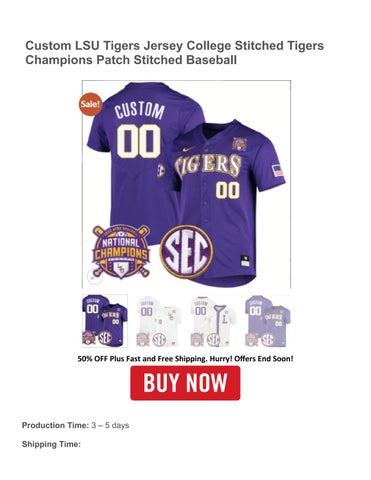Screen dimensions: 371x480
Task: Select the white LSU logo jersey thumbnail
Action: [159, 321]
